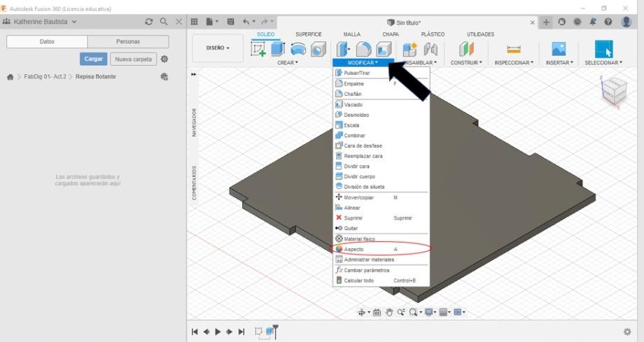
Task: Switch to the MALLA tab
Action: 352,34
